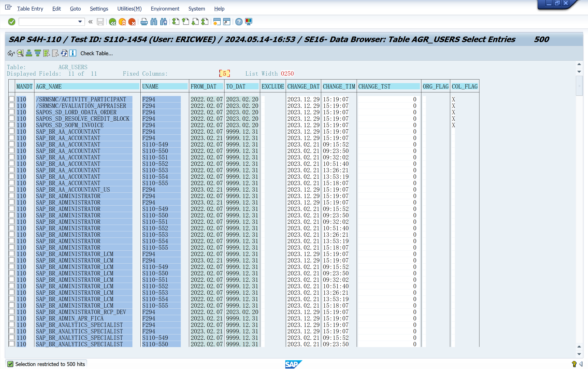Open the Utilities(M) menu
Image resolution: width=588 pixels, height=369 pixels.
(129, 9)
